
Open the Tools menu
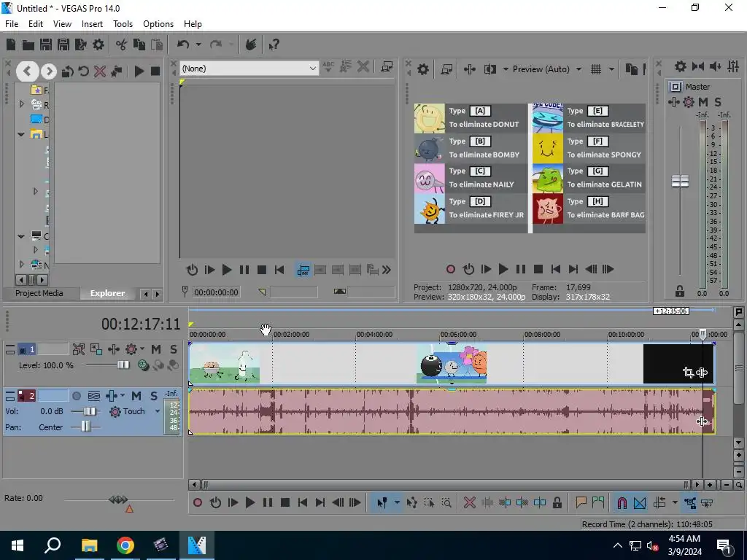[x=123, y=24]
